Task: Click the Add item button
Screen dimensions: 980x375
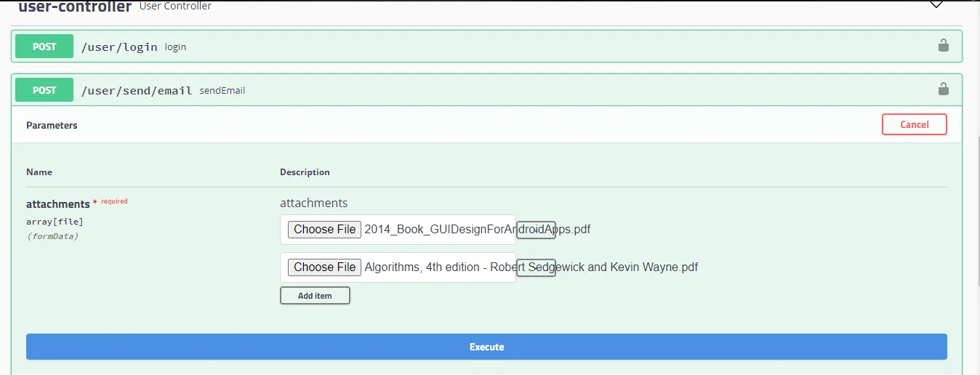Action: point(315,296)
